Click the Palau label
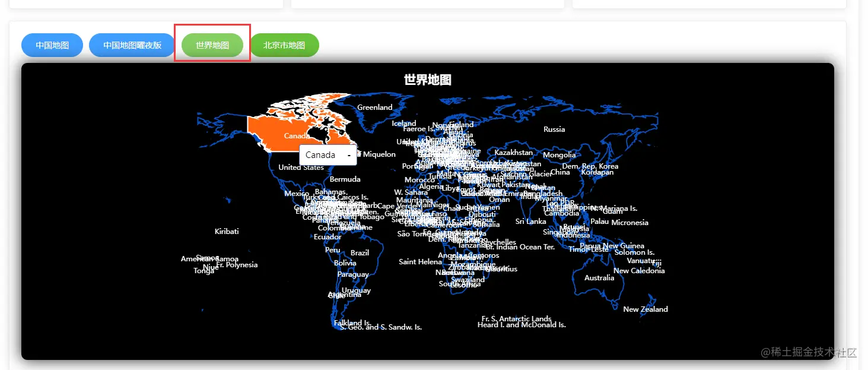 [600, 222]
